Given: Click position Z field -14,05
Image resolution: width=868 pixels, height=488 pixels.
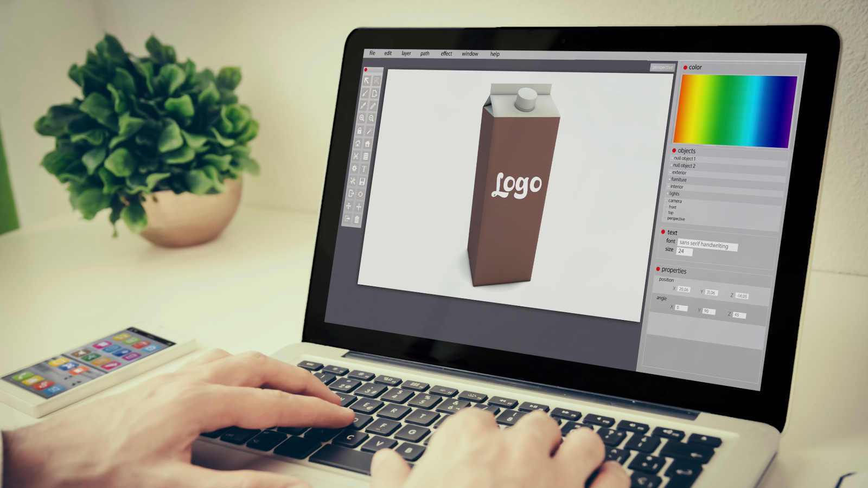Looking at the screenshot, I should coord(742,296).
